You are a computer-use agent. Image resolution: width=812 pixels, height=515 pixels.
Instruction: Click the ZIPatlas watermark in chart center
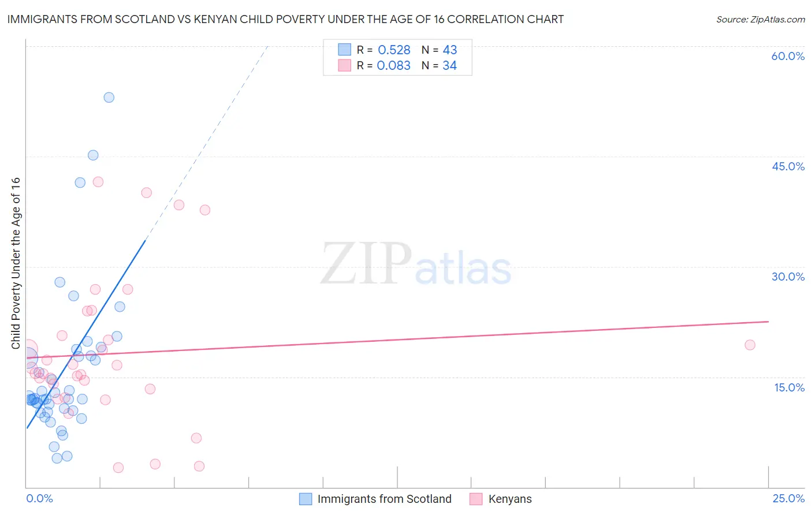tap(416, 264)
